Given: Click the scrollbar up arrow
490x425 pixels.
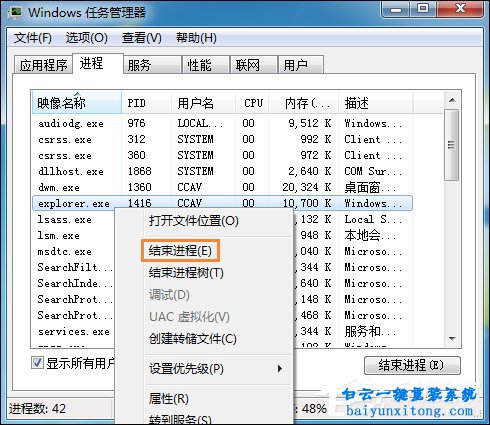Looking at the screenshot, I should coord(452,100).
